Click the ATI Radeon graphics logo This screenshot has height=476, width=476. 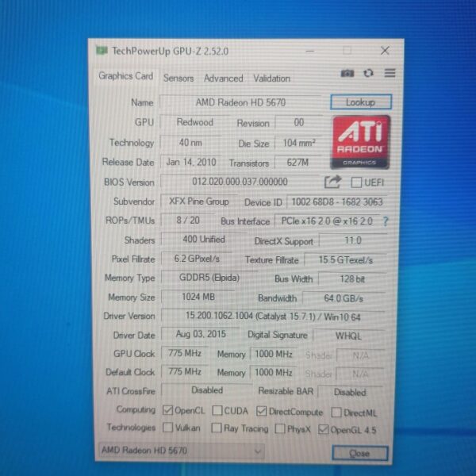click(360, 142)
